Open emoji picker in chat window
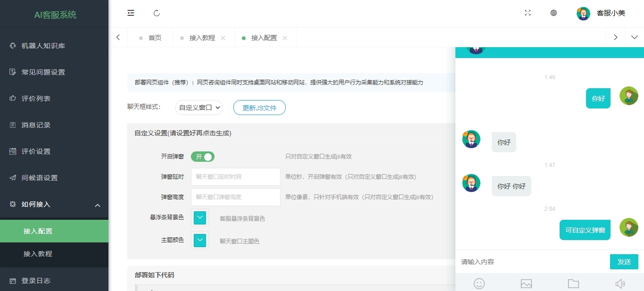Image resolution: width=644 pixels, height=291 pixels. 479,283
